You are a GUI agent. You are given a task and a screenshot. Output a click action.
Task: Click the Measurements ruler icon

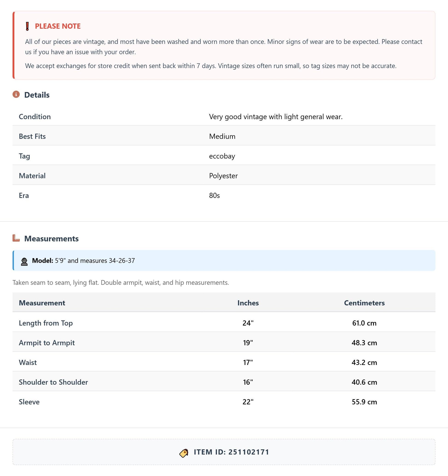pos(16,238)
